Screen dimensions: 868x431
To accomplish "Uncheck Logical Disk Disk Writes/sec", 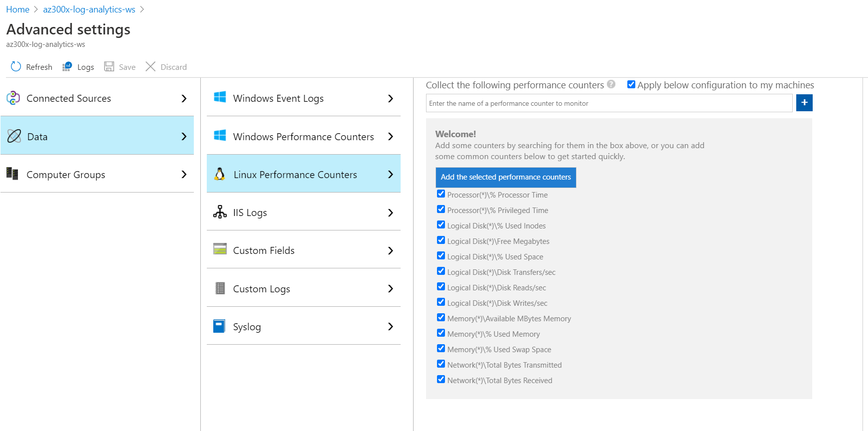I will (441, 302).
